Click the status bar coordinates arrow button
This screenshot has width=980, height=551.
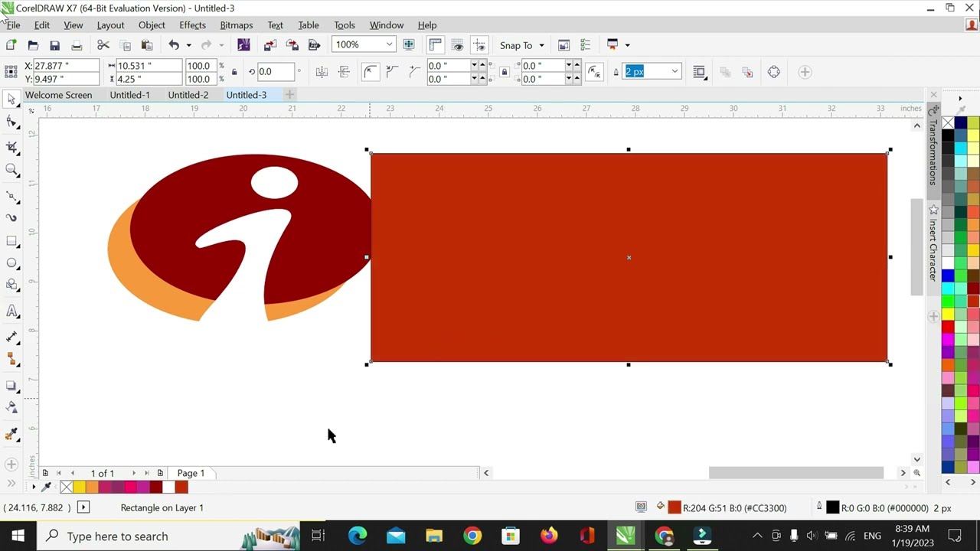click(x=83, y=507)
